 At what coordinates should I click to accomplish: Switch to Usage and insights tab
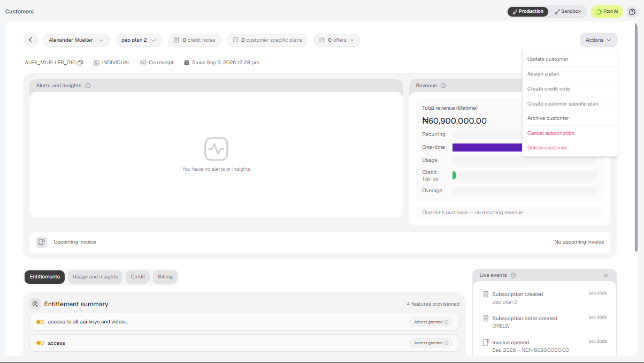pyautogui.click(x=95, y=277)
